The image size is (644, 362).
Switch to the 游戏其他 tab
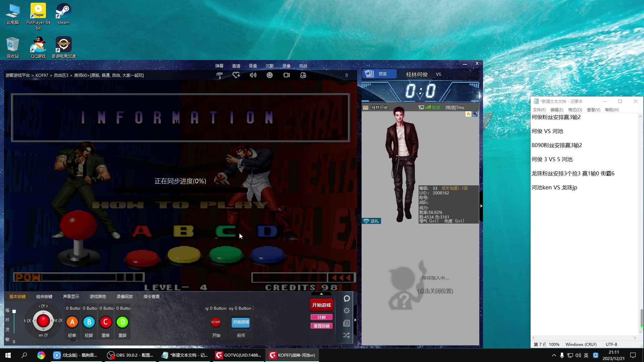pos(98,296)
